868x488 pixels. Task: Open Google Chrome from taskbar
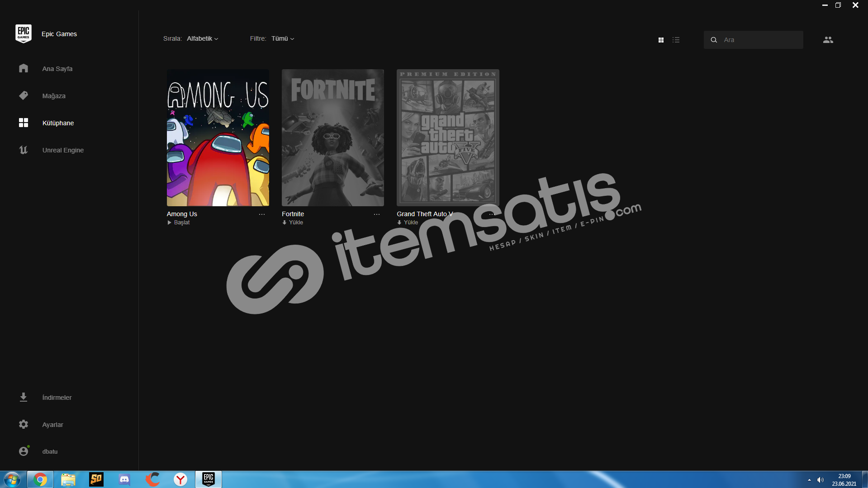[x=40, y=479]
